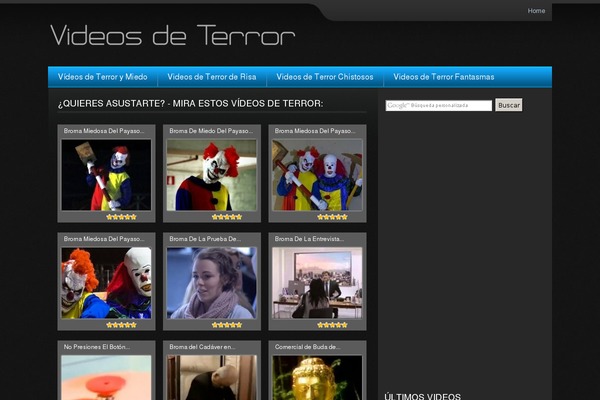Open thumbnail of the woman wearing a scarf

[212, 283]
